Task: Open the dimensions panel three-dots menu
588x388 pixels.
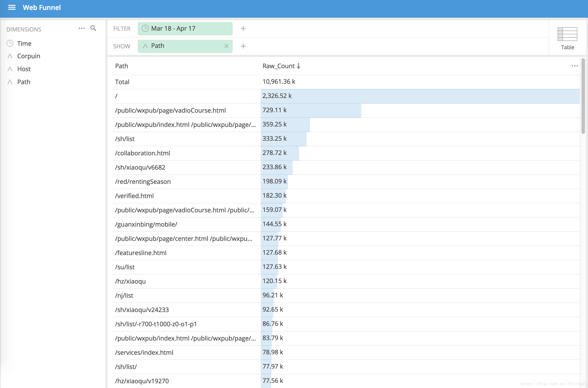Action: (x=82, y=28)
